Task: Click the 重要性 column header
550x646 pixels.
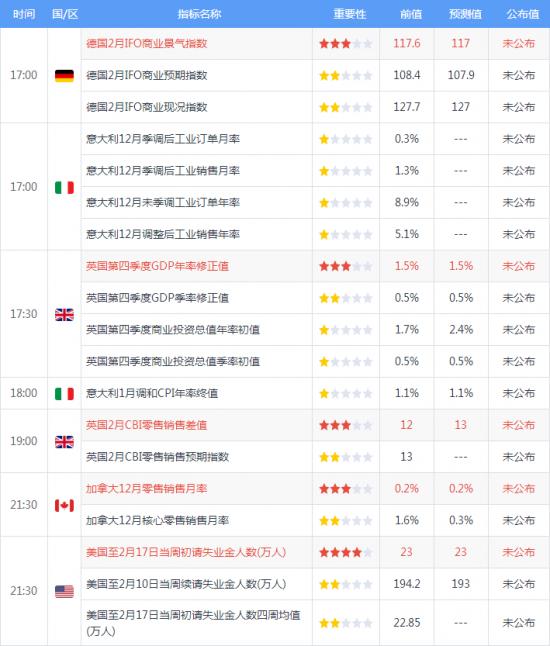Action: pyautogui.click(x=349, y=14)
